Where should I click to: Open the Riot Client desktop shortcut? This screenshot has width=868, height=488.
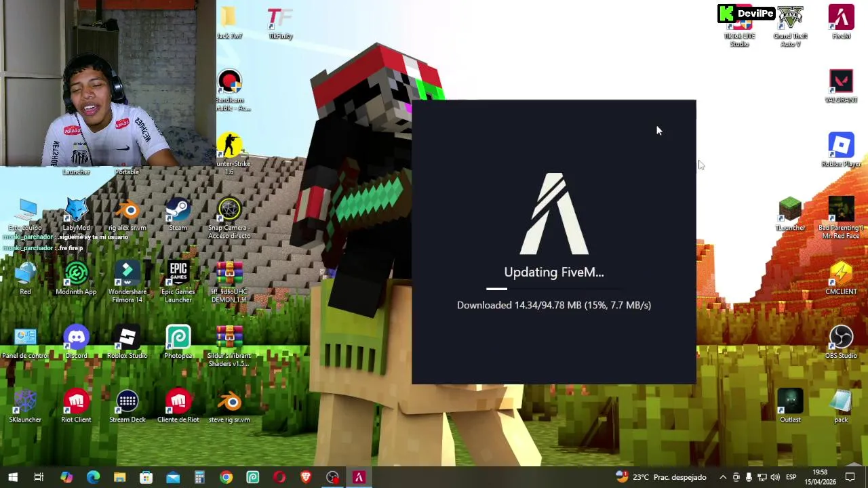coord(76,407)
